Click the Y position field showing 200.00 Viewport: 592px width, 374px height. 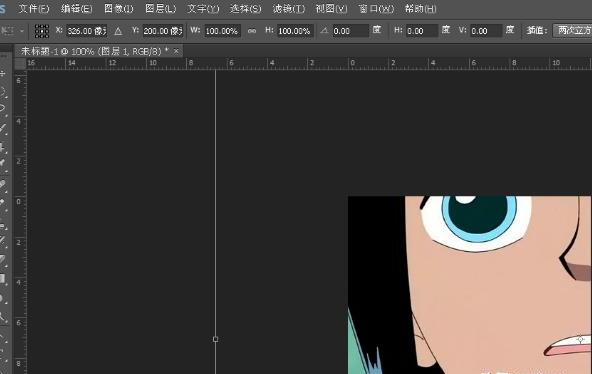pos(163,31)
